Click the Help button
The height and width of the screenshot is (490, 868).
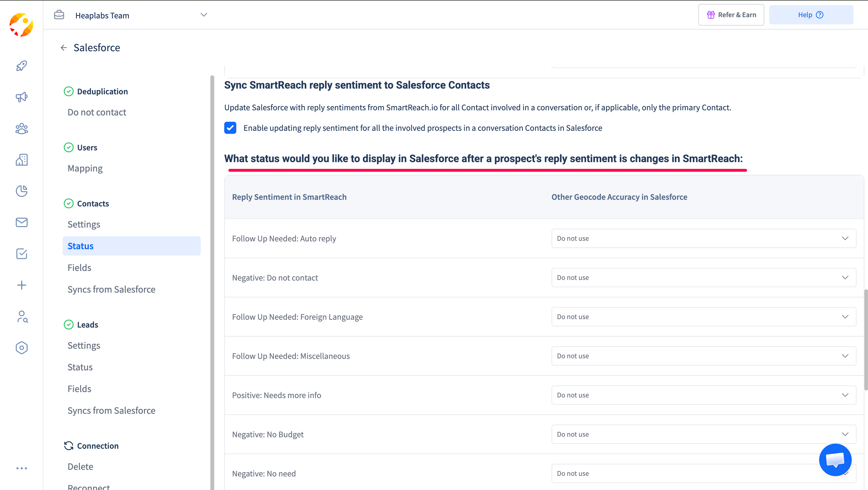pyautogui.click(x=811, y=15)
